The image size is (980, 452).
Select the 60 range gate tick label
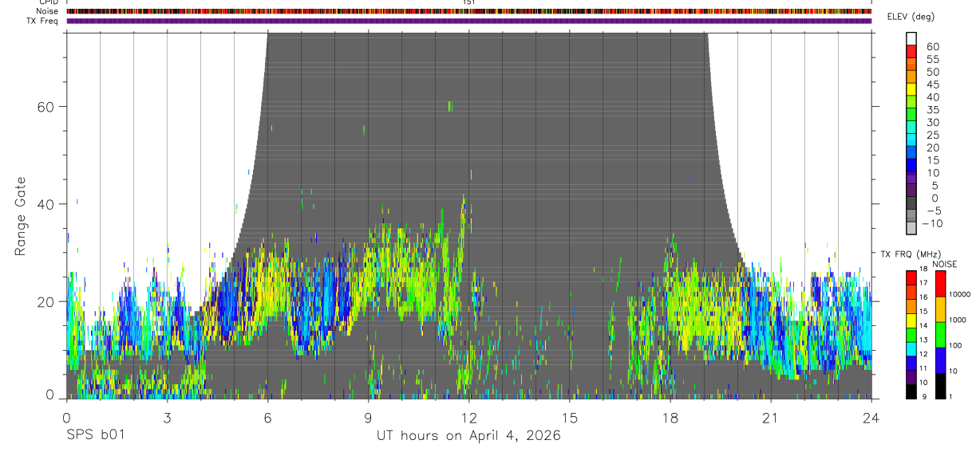pos(46,106)
